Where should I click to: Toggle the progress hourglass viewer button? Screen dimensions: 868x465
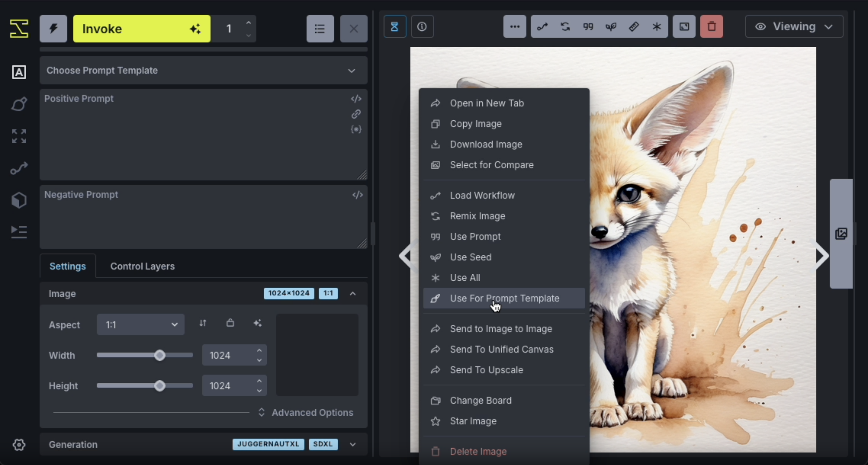[x=395, y=27]
